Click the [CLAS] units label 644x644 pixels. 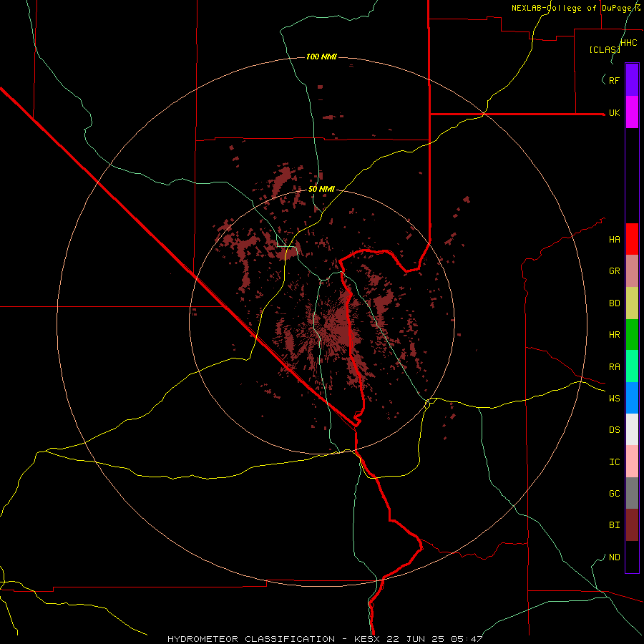[605, 49]
